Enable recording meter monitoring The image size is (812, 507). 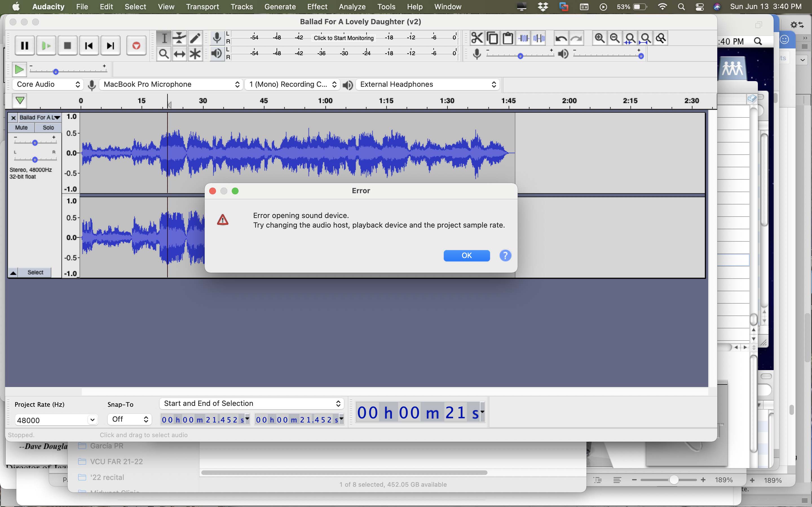343,38
